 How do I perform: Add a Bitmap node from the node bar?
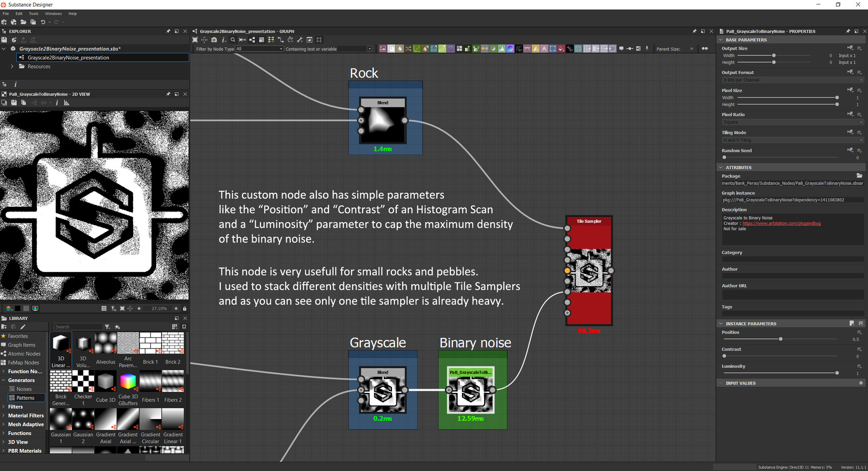point(383,49)
